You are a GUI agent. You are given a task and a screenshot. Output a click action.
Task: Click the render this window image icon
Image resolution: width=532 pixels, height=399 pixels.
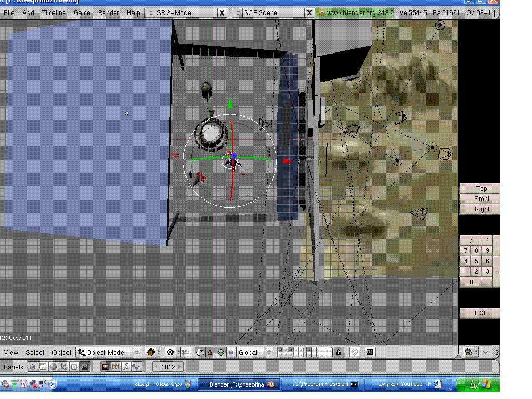click(x=369, y=352)
